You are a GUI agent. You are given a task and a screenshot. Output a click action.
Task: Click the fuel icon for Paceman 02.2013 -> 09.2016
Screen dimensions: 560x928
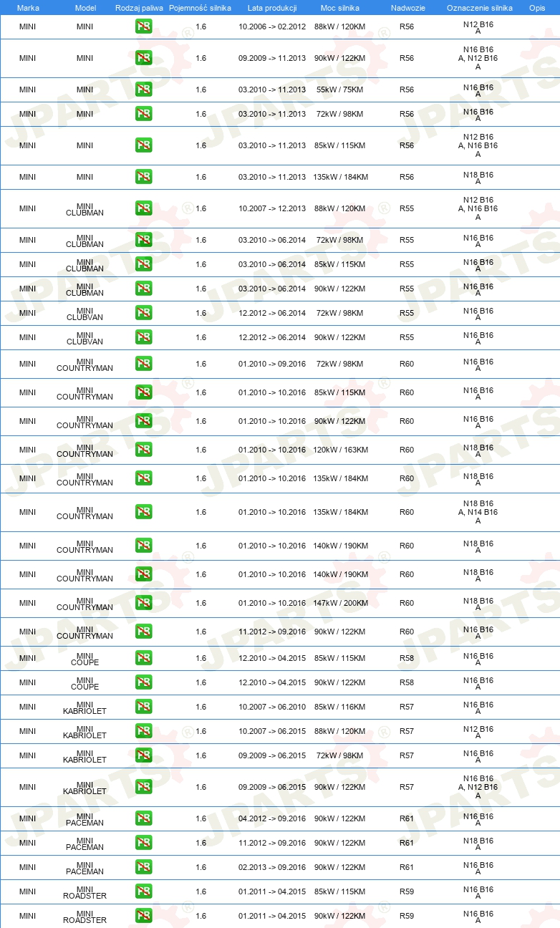tap(143, 867)
